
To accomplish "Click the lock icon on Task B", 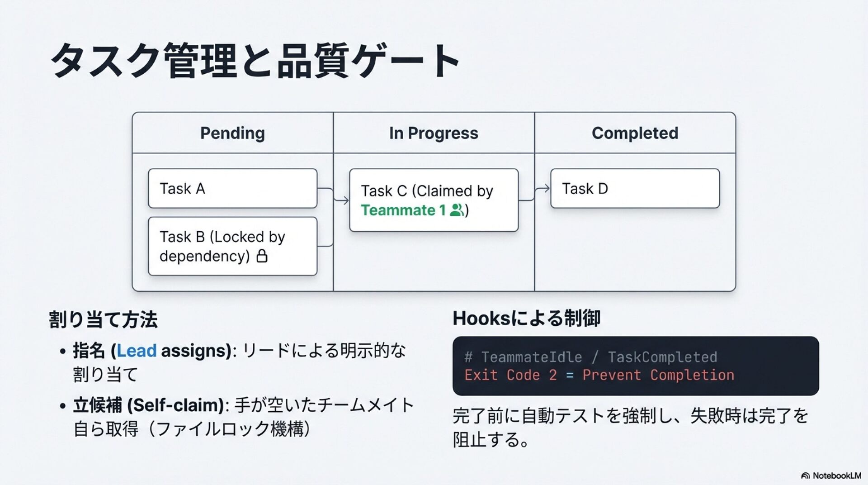I will point(262,257).
